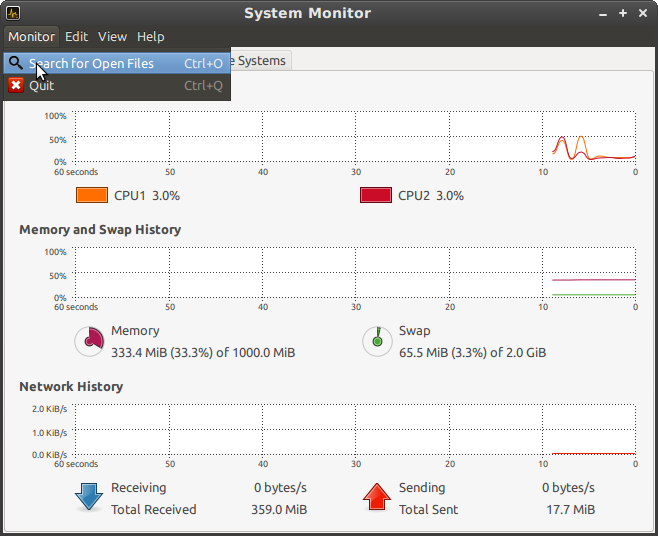Minimize the System Monitor window

coord(603,14)
